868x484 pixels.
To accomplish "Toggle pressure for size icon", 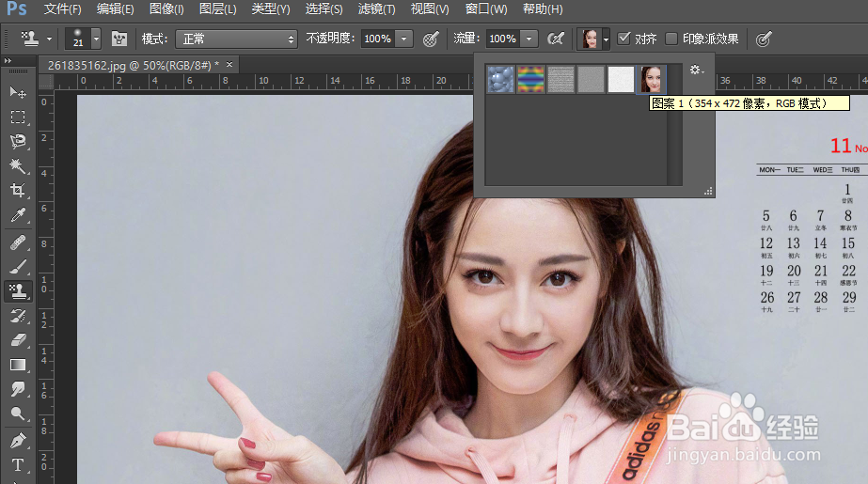I will tap(764, 39).
